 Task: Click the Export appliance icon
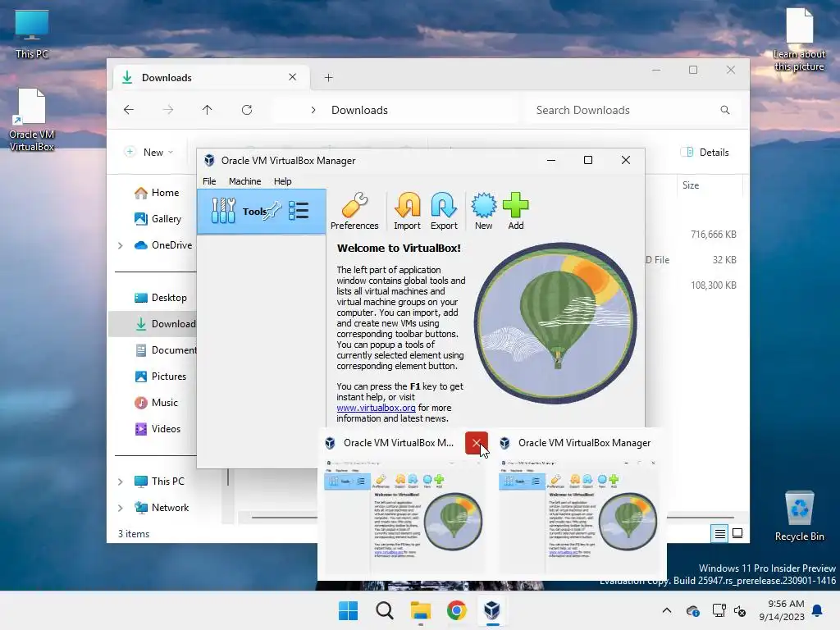click(x=444, y=211)
